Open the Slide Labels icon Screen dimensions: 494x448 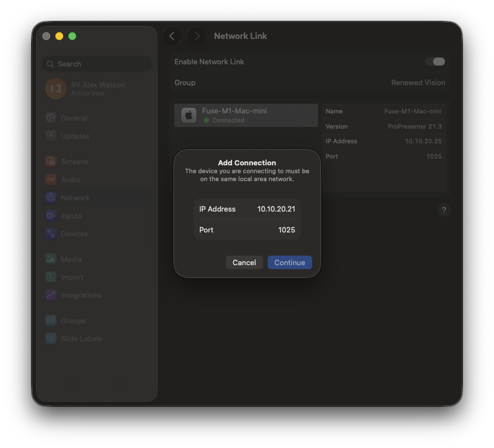point(51,339)
